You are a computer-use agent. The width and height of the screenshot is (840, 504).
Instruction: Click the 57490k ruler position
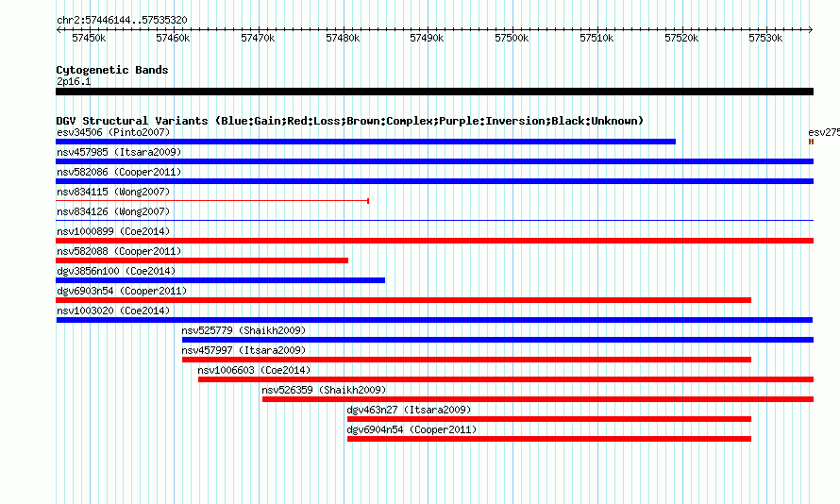point(427,38)
